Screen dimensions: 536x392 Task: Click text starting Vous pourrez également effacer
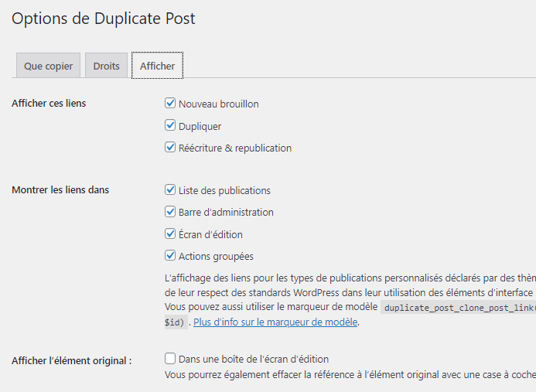coord(350,374)
